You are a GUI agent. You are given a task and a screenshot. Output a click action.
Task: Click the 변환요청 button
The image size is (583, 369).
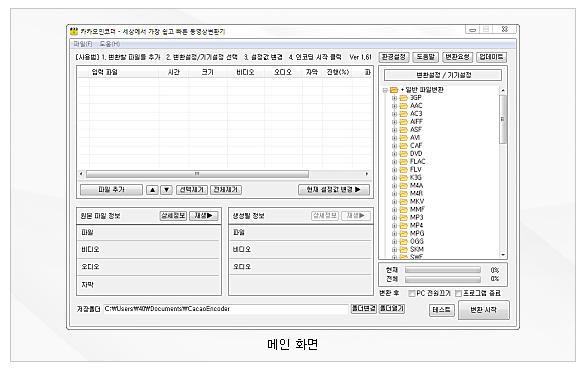coord(458,57)
